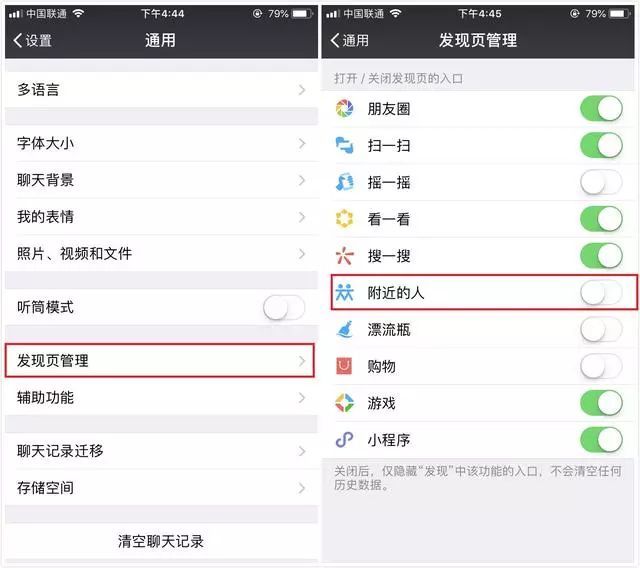
Task: Open the 发现页管理 menu row
Action: tap(160, 360)
